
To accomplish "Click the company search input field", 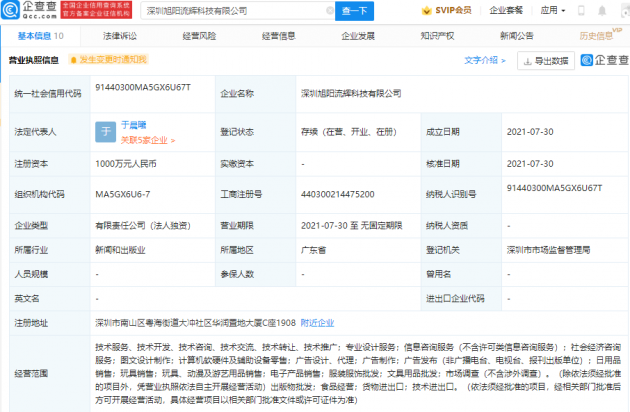I will point(235,11).
